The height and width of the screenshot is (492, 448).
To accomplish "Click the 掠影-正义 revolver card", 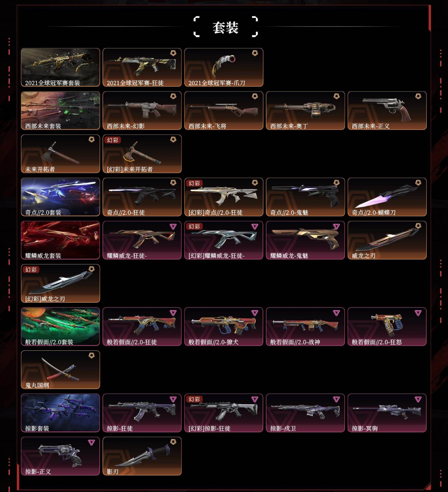I will tap(60, 456).
